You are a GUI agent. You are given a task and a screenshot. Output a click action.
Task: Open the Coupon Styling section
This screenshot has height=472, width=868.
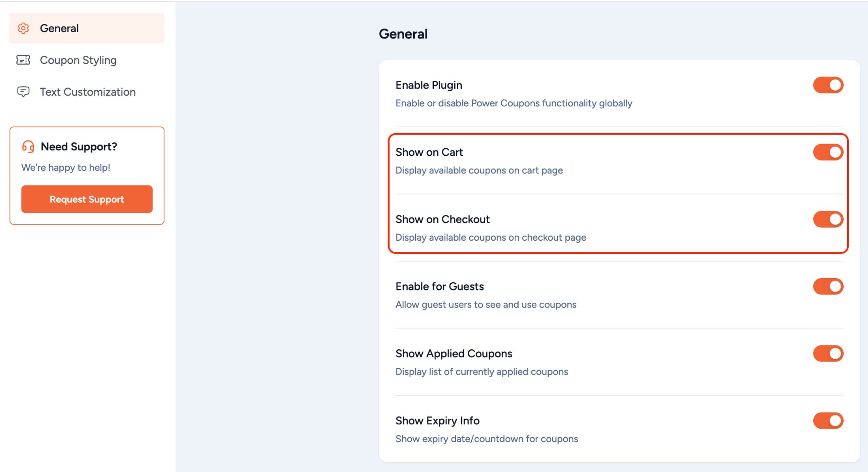78,60
